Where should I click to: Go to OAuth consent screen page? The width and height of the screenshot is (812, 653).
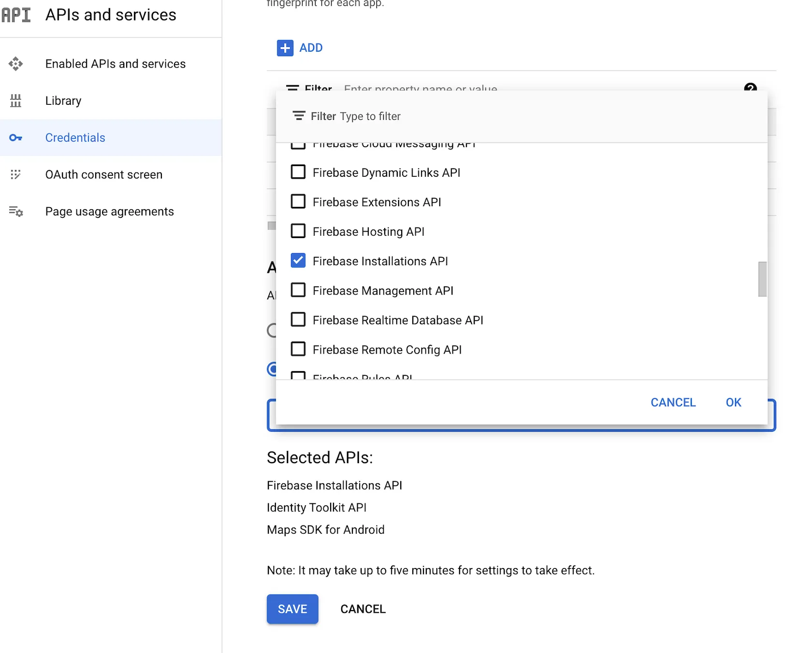pos(104,174)
